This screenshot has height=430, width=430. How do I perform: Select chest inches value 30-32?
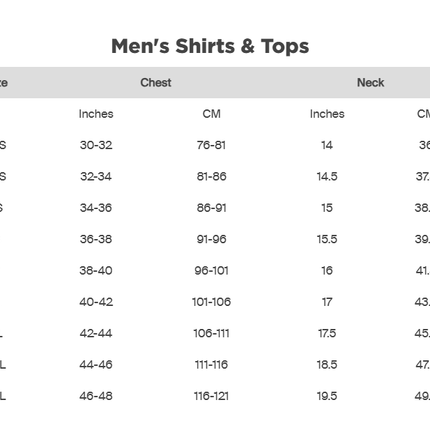click(x=96, y=145)
